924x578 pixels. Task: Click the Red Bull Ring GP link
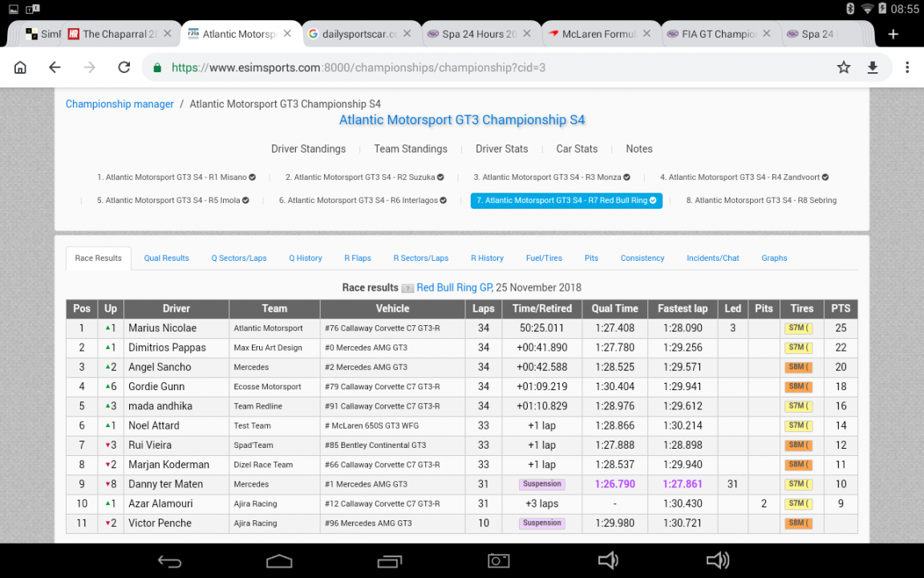(454, 288)
